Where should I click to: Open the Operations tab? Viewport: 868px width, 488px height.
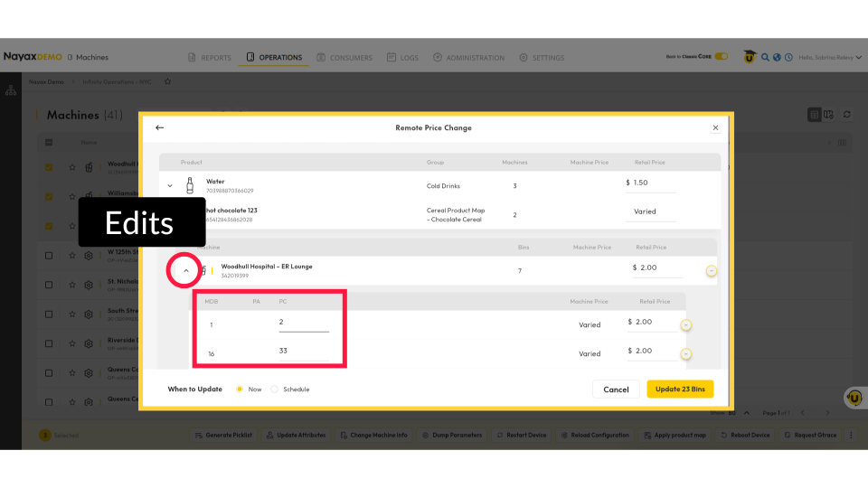coord(275,58)
